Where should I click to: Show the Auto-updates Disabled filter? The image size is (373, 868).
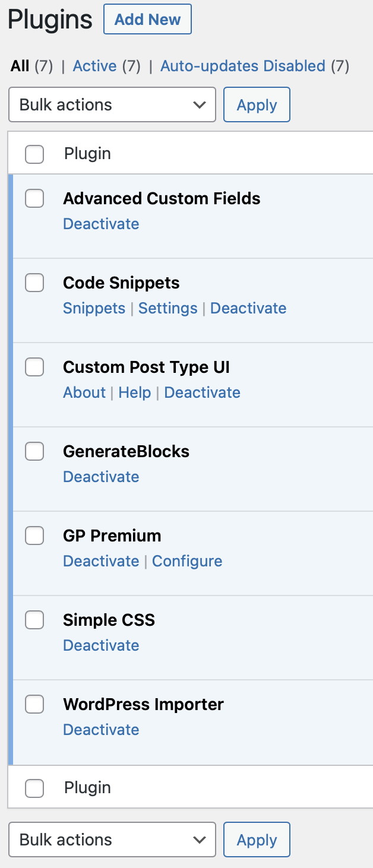coord(243,66)
